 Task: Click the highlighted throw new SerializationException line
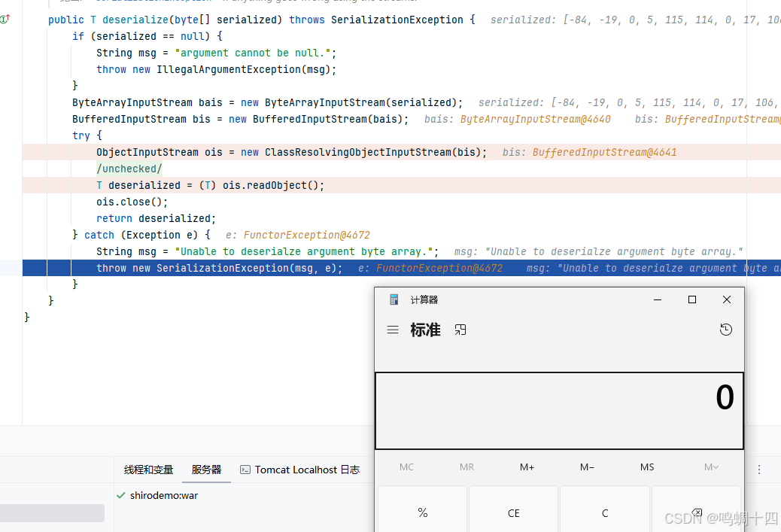pos(402,268)
